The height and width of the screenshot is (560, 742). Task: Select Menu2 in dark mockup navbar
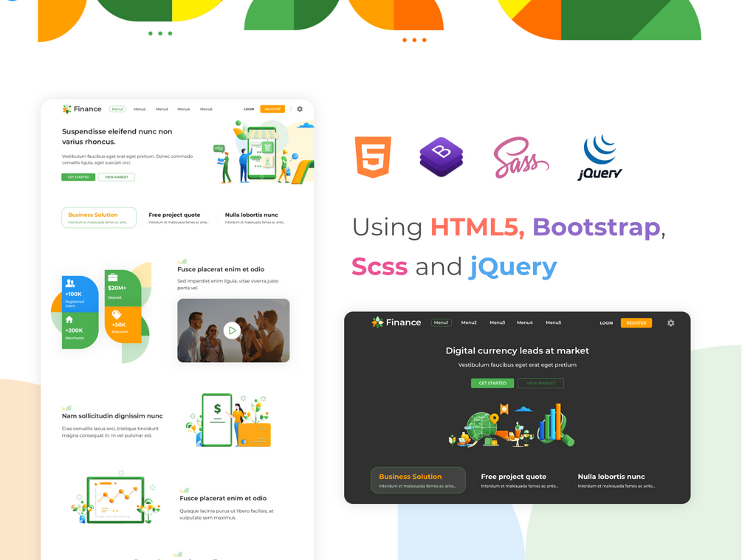(x=469, y=322)
